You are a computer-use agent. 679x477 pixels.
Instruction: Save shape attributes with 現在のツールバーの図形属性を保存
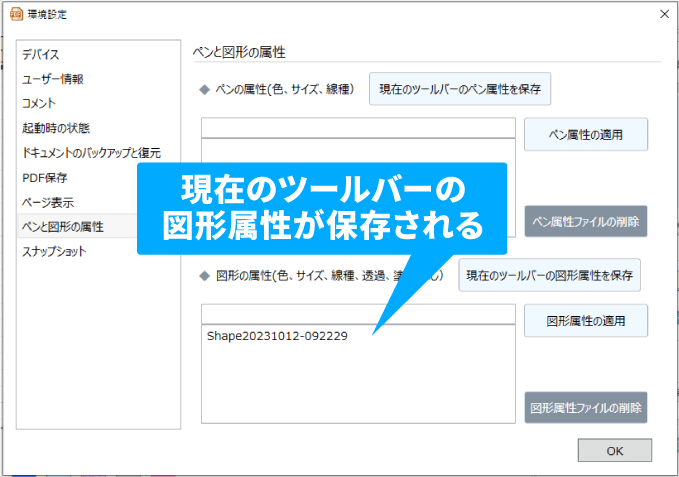click(x=549, y=274)
